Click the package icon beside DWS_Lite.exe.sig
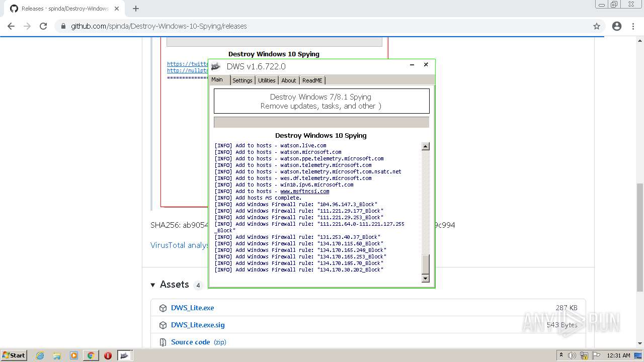The image size is (644, 362). (x=163, y=325)
